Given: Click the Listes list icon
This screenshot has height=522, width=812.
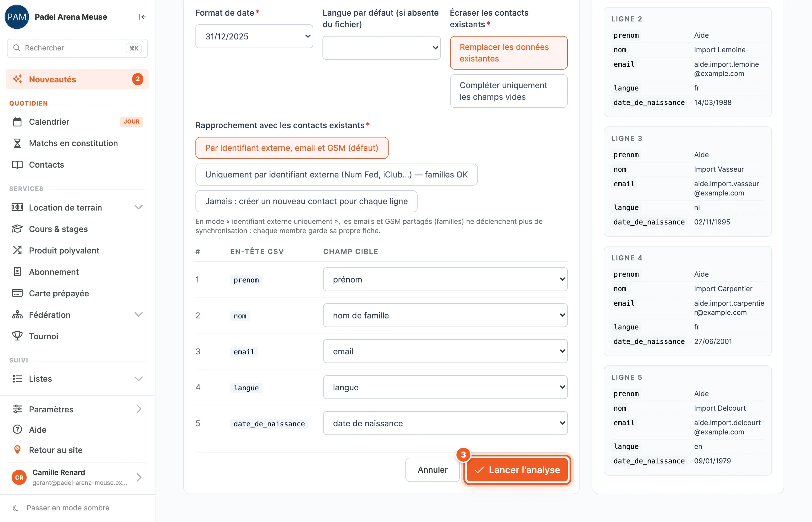Looking at the screenshot, I should point(17,379).
